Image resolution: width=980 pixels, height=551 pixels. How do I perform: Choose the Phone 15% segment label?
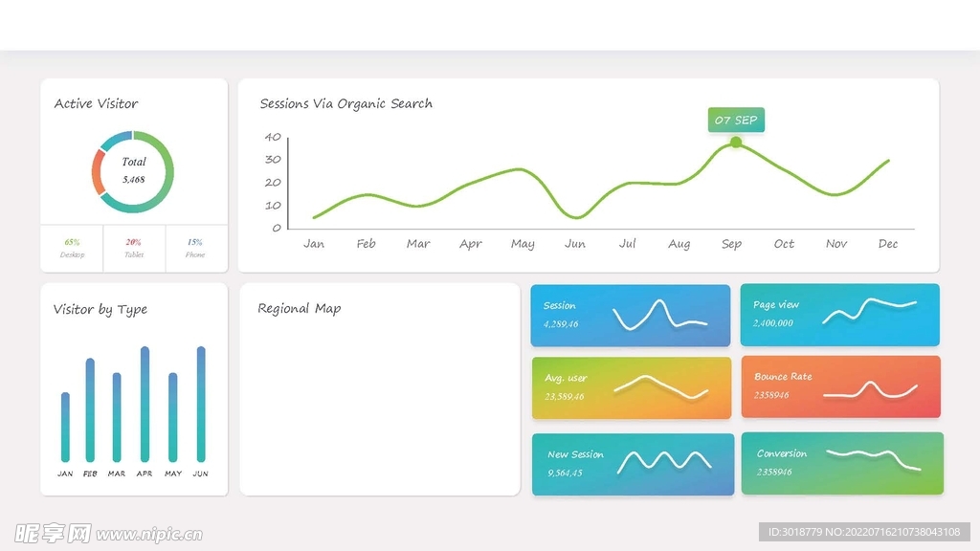pyautogui.click(x=194, y=248)
